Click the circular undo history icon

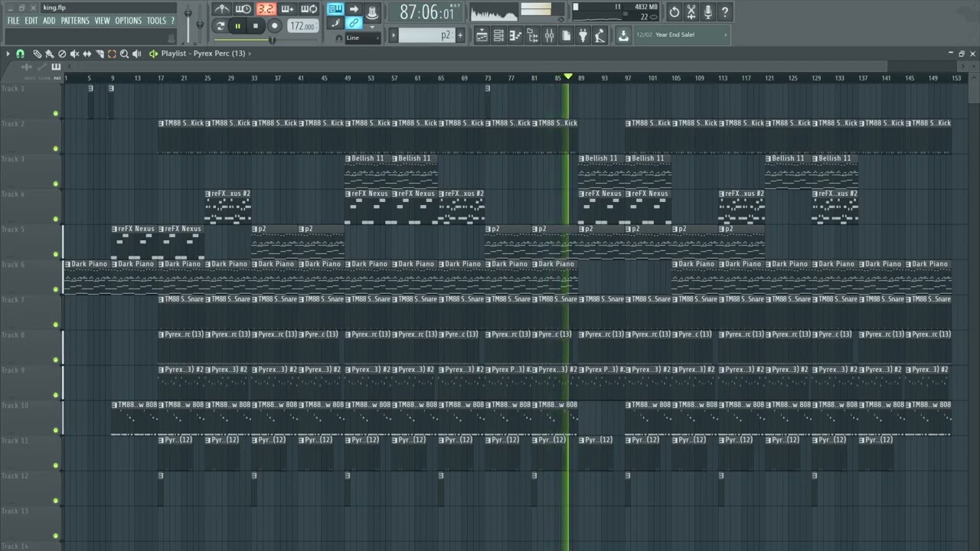674,11
